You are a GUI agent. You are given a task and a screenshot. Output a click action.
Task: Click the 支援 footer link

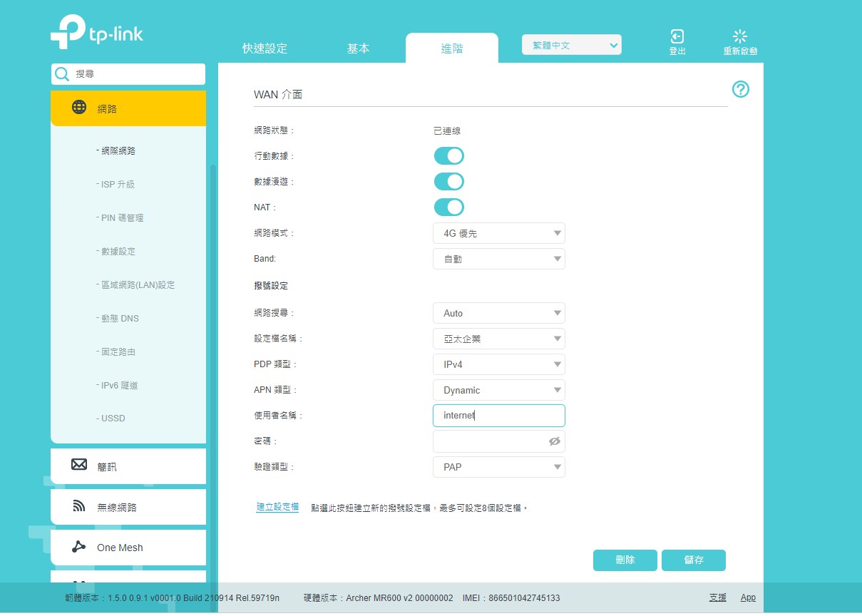[718, 597]
